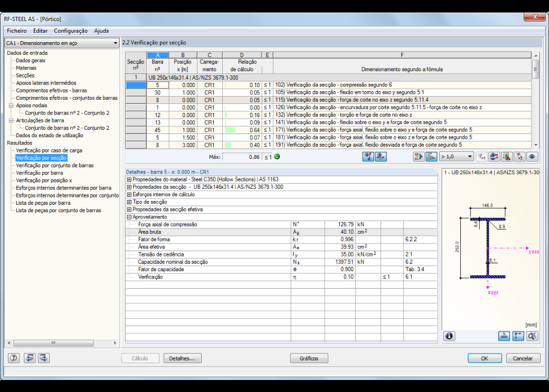Go to next table with right arrow icon
549x392 pixels.
coord(44,358)
